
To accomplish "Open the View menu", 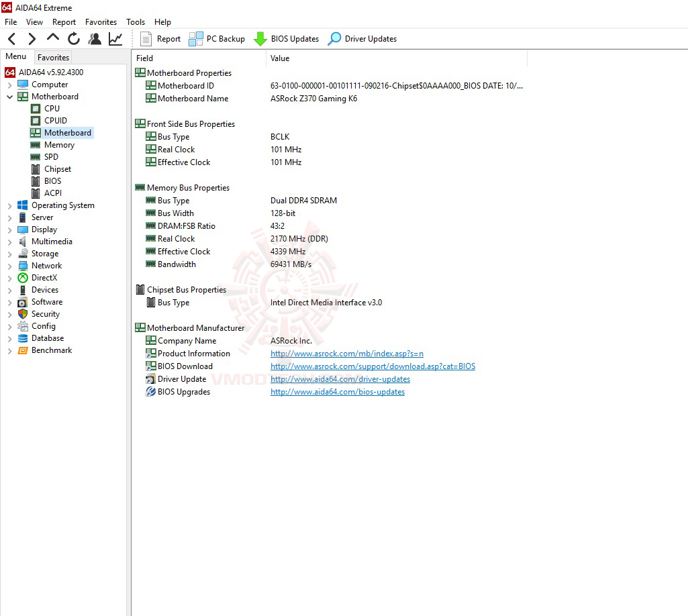I will (x=34, y=22).
